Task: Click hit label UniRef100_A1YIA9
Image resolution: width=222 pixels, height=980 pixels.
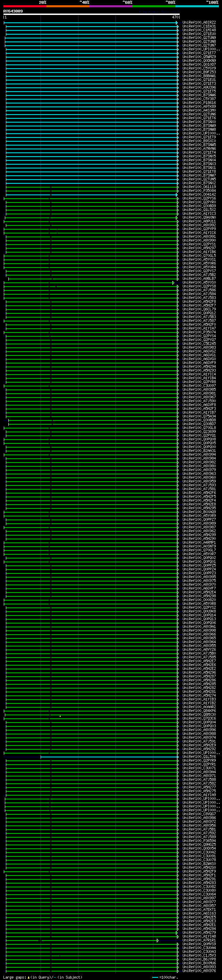Action: click(x=199, y=795)
